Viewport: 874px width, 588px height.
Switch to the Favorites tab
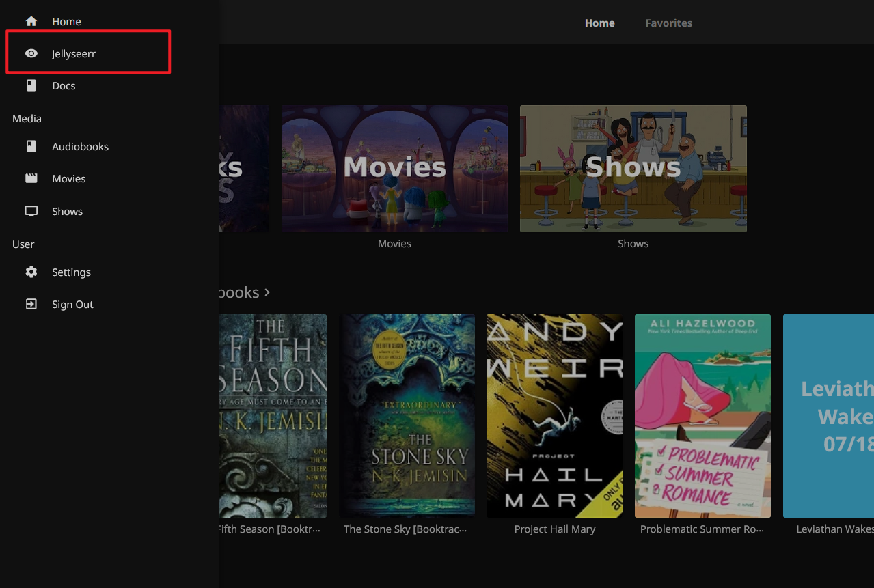668,23
